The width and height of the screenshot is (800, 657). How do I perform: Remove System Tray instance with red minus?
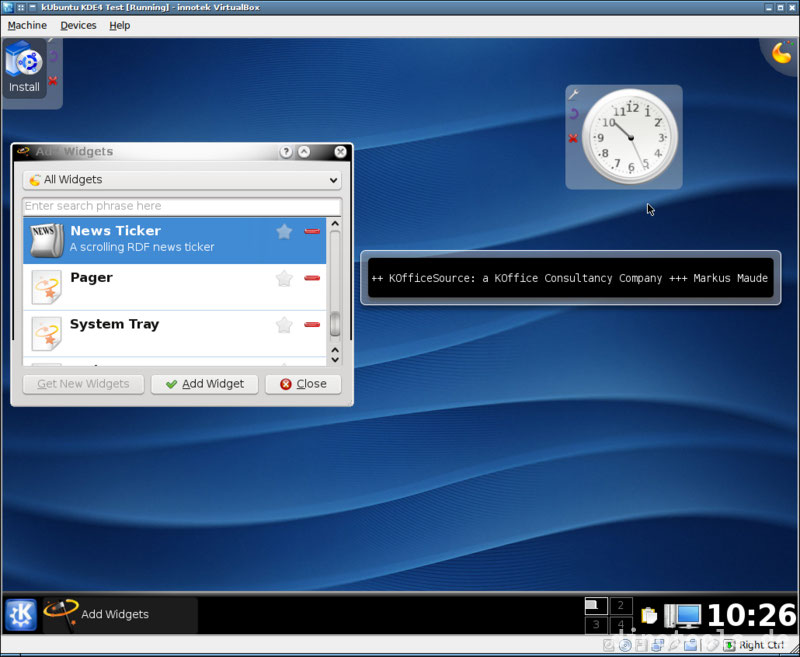click(312, 324)
